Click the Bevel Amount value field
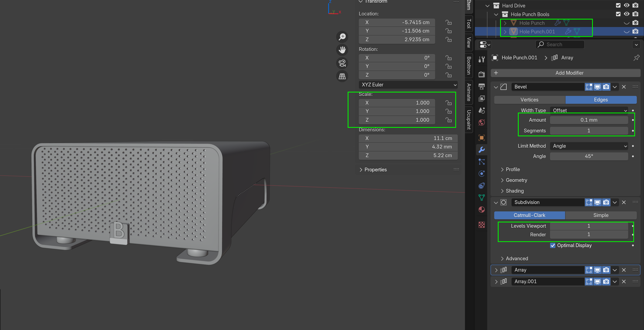 pos(588,120)
